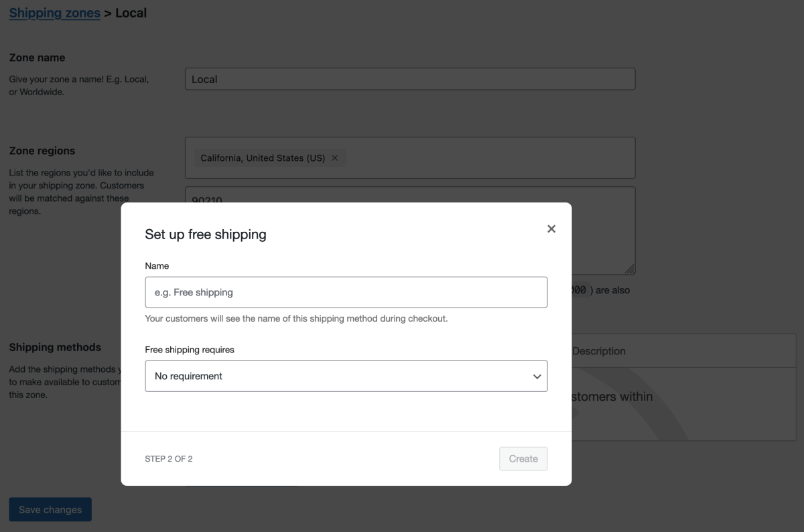
Task: Open the Free shipping requires dropdown
Action: click(346, 376)
